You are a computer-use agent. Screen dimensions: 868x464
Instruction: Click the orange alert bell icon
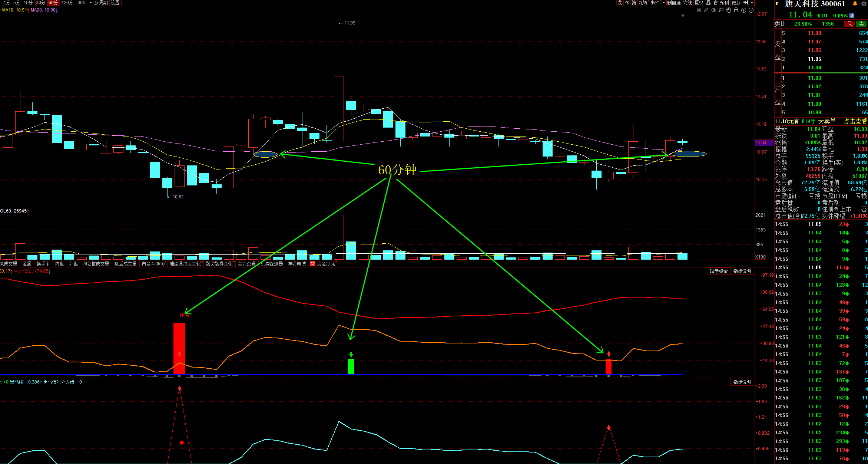pos(855,4)
